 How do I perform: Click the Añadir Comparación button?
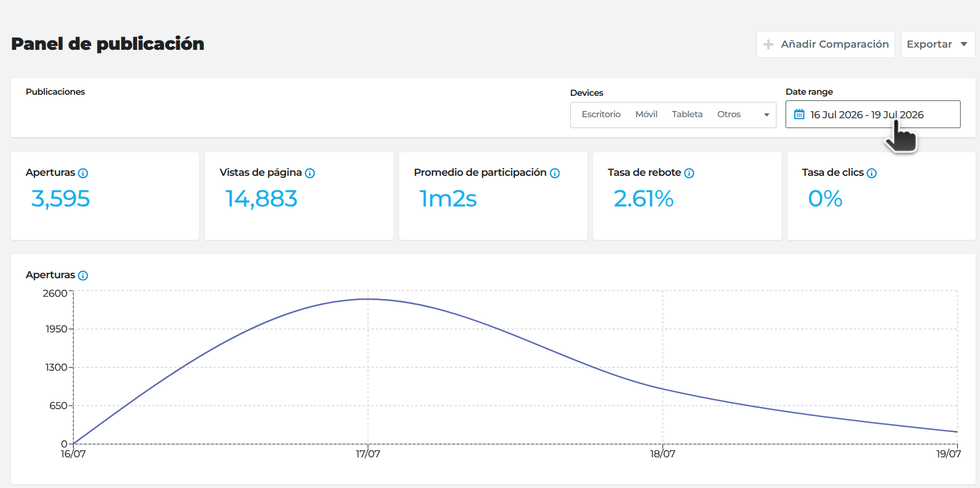click(x=825, y=44)
